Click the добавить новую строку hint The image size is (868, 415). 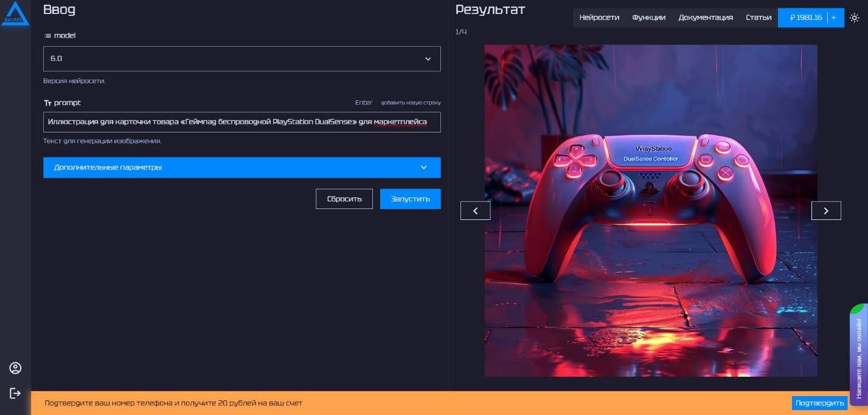[411, 103]
